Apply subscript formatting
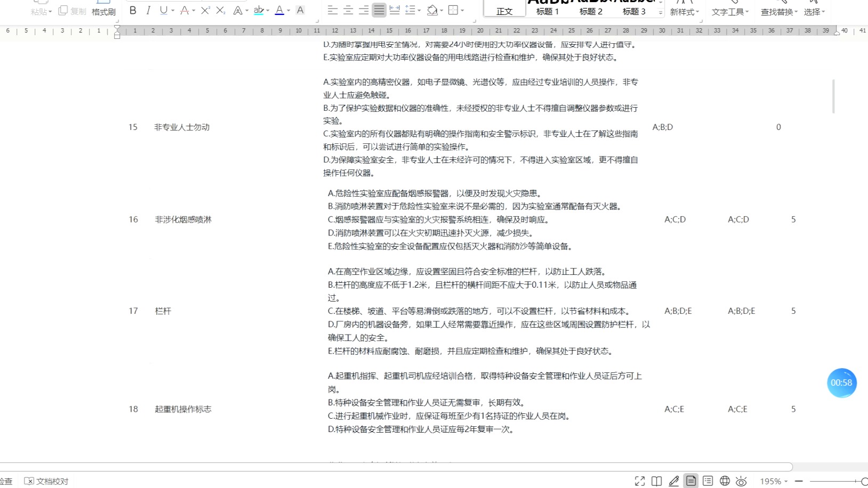 click(x=220, y=10)
